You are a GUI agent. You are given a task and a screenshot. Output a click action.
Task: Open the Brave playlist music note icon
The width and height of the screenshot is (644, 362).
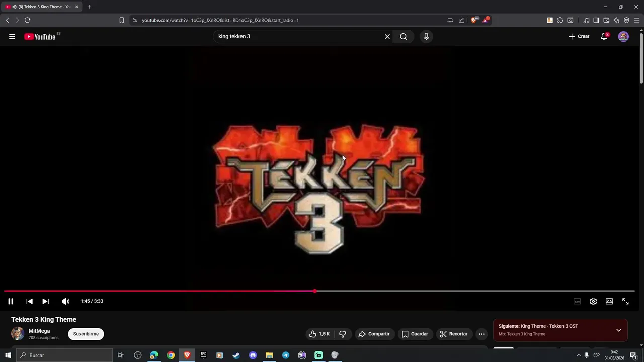[x=586, y=20]
